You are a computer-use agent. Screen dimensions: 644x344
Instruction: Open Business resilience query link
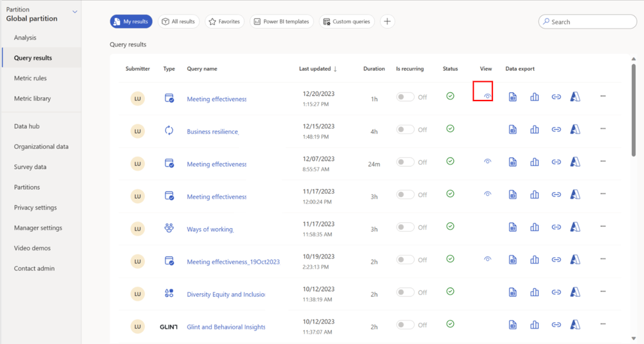coord(213,131)
